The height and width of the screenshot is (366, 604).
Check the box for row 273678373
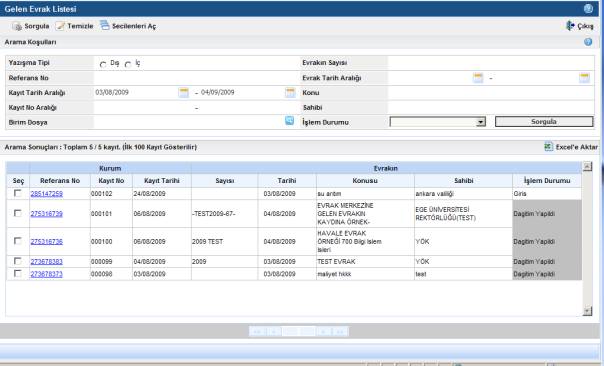(x=17, y=274)
